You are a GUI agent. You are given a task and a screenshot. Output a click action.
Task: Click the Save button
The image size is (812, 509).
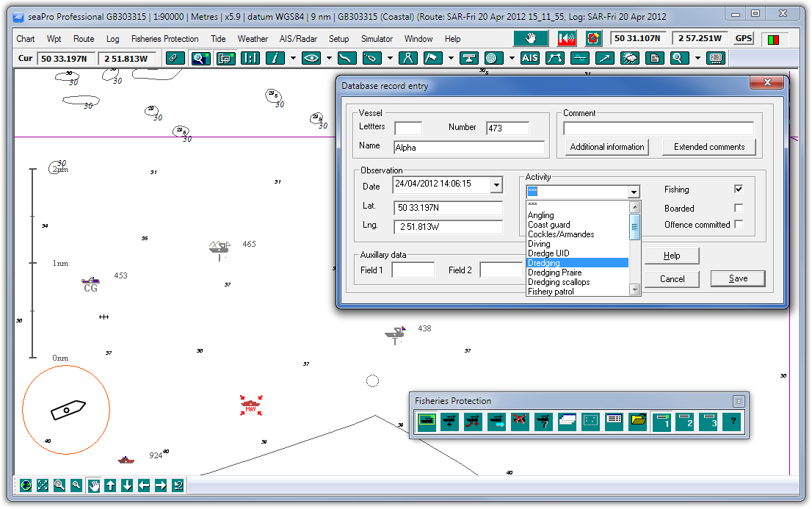738,278
